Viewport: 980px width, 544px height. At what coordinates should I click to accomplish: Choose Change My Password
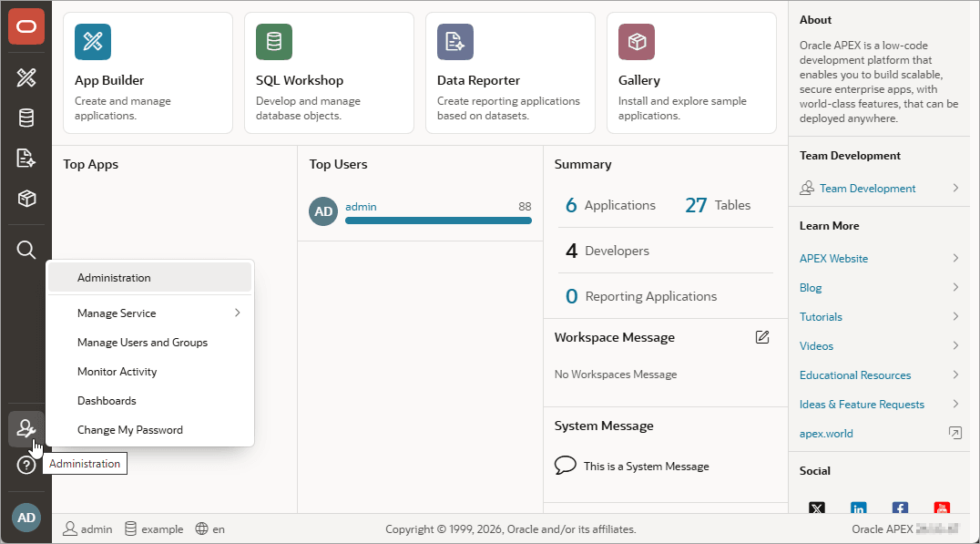click(x=150, y=430)
